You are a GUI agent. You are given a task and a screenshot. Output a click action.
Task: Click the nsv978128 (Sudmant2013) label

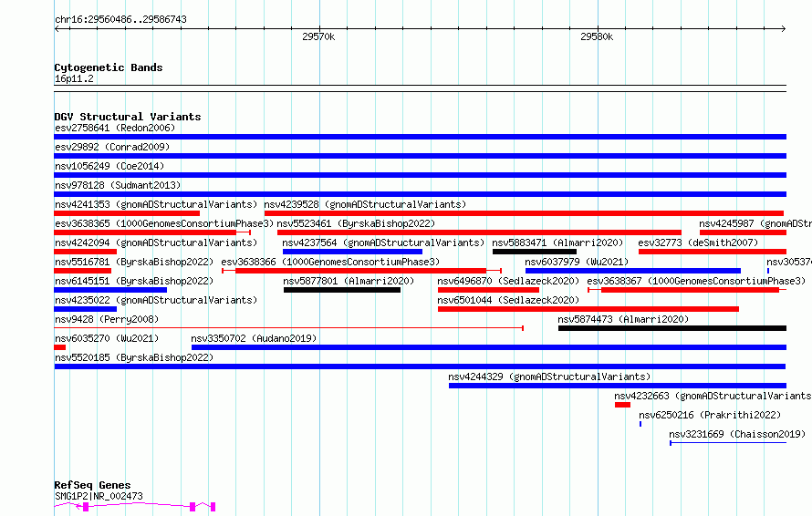point(118,185)
